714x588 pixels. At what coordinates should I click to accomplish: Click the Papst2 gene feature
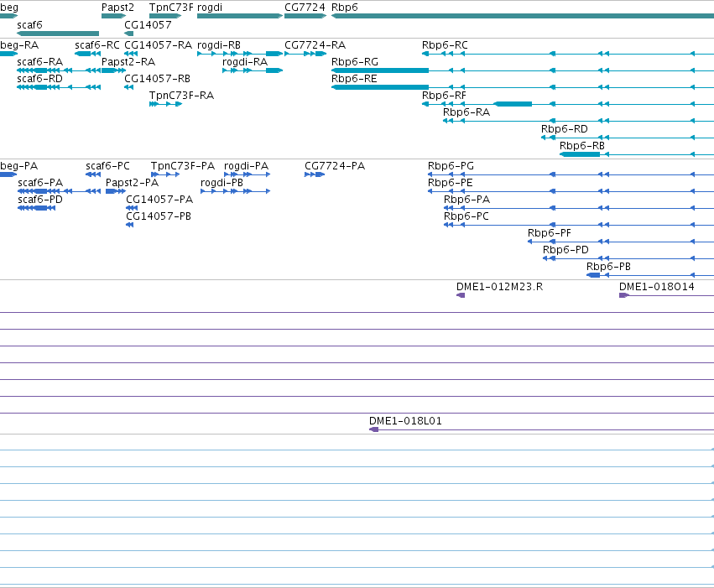(114, 16)
